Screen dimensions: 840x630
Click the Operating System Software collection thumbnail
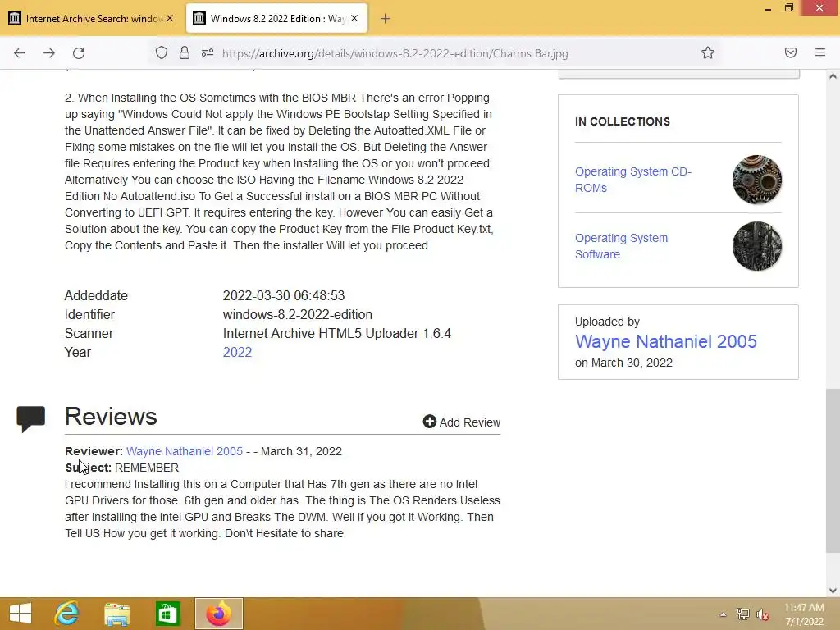(757, 246)
